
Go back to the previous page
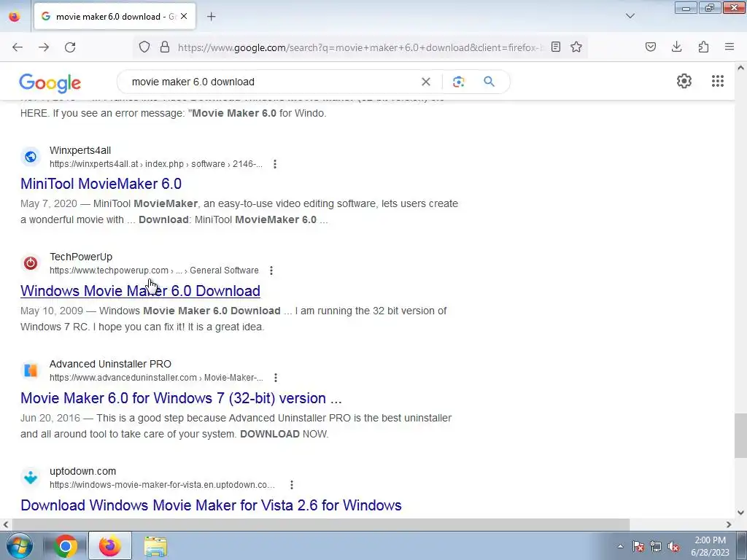click(18, 47)
